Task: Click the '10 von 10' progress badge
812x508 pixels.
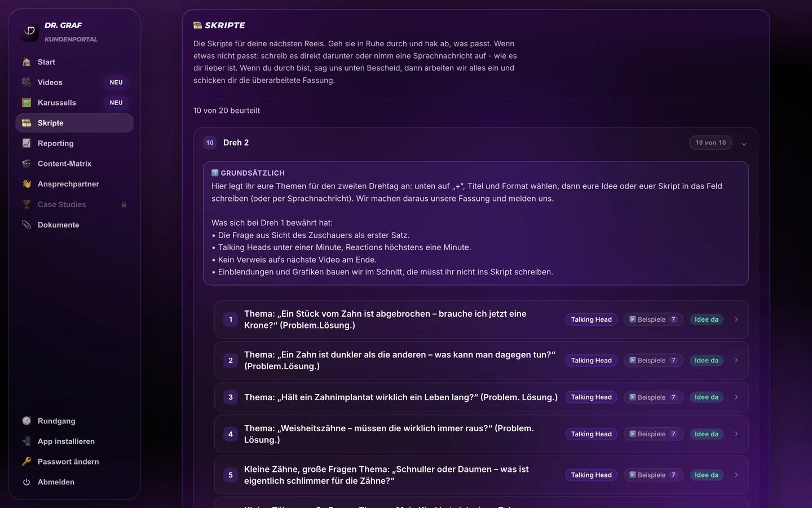Action: [710, 143]
